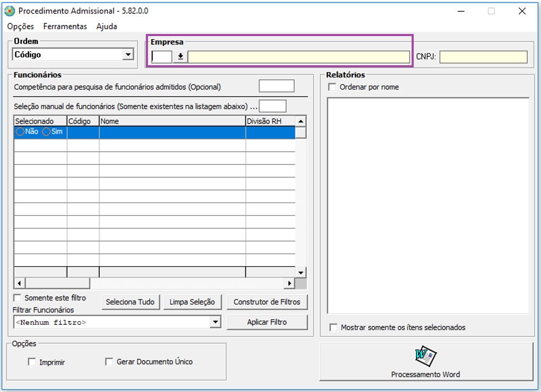
Task: Open the Ferramentas menu
Action: click(65, 27)
